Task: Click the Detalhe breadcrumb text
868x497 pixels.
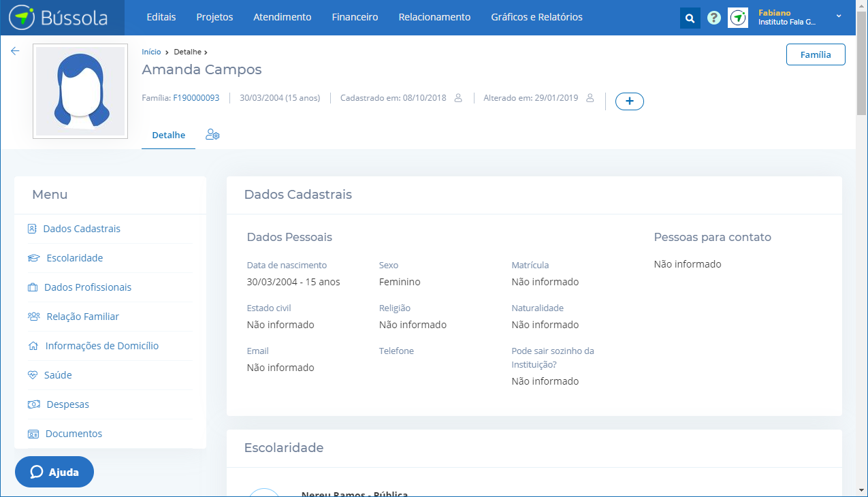Action: (188, 52)
